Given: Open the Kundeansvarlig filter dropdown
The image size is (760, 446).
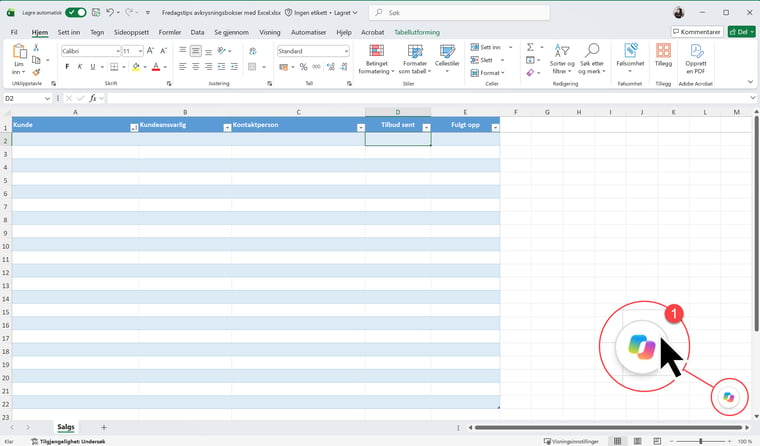Looking at the screenshot, I should point(227,127).
